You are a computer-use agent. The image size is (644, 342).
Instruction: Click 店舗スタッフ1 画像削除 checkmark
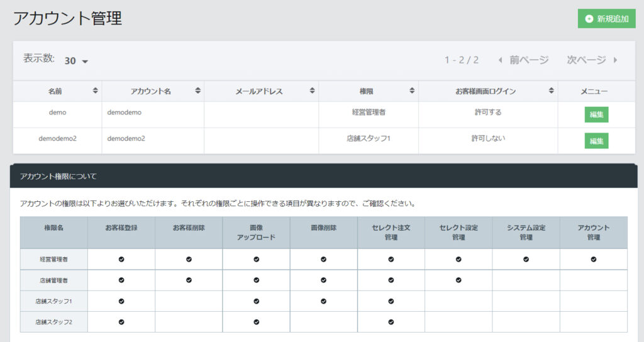point(323,301)
